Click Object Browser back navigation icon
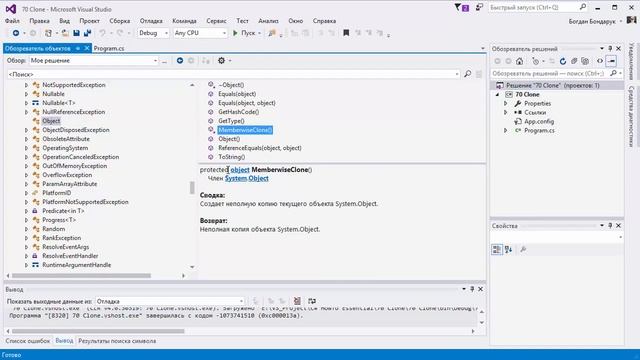The width and height of the screenshot is (640, 360). click(180, 60)
